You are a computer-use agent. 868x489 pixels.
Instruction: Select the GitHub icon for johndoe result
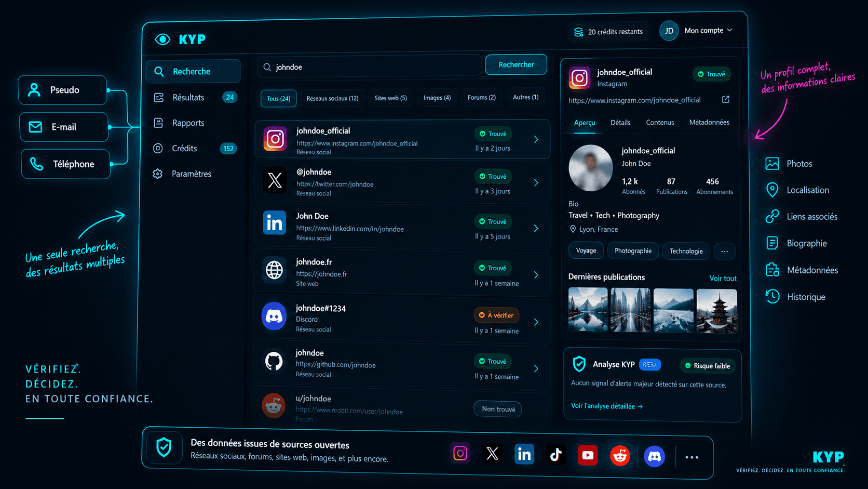(274, 361)
